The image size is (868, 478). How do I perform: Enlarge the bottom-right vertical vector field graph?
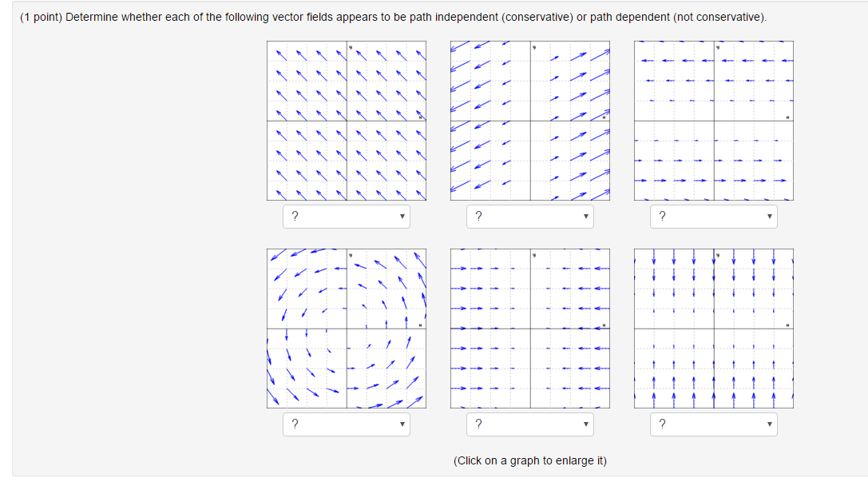714,329
